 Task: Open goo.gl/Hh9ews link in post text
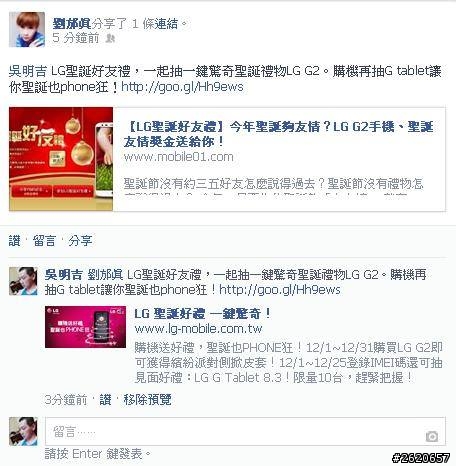[x=182, y=87]
